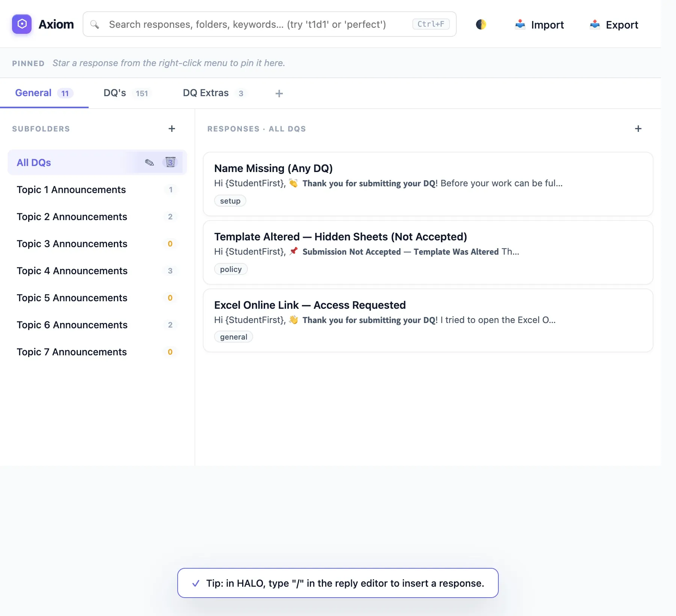Click the Topic 4 Announcements count 3
The width and height of the screenshot is (676, 616).
[x=170, y=270]
